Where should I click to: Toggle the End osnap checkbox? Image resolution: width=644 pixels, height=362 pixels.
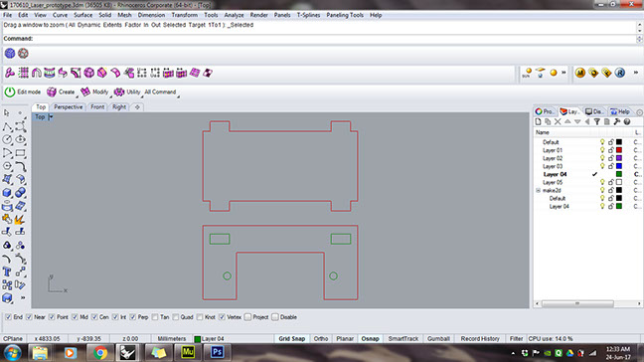click(x=8, y=317)
